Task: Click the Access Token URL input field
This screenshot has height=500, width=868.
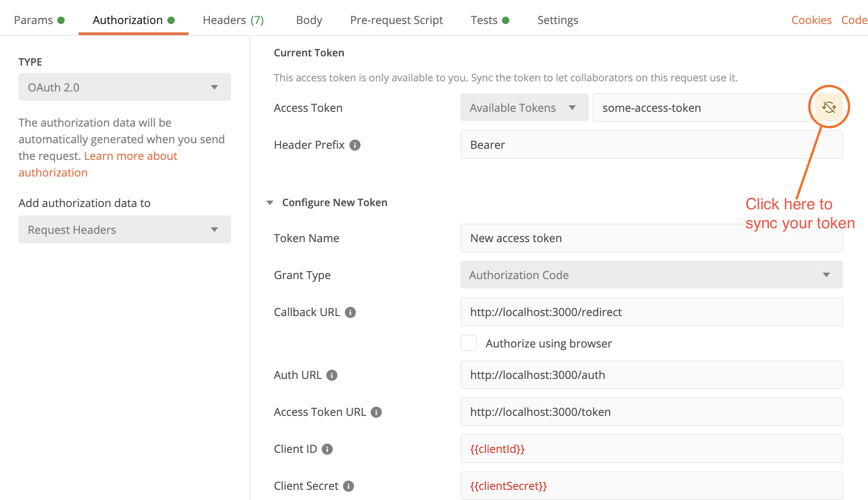Action: [651, 412]
